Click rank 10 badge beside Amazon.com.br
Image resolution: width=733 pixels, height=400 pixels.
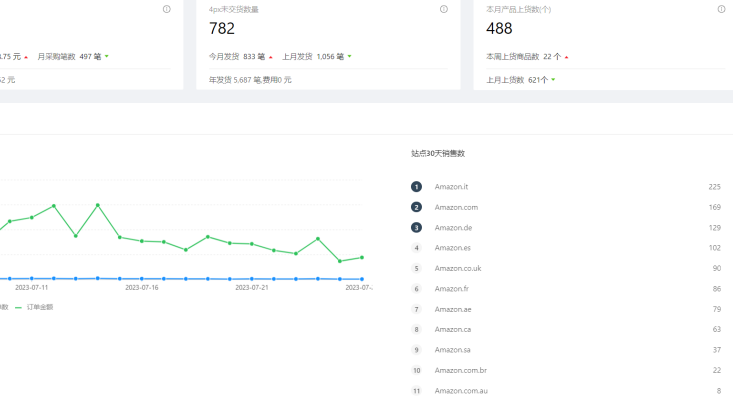pyautogui.click(x=416, y=370)
